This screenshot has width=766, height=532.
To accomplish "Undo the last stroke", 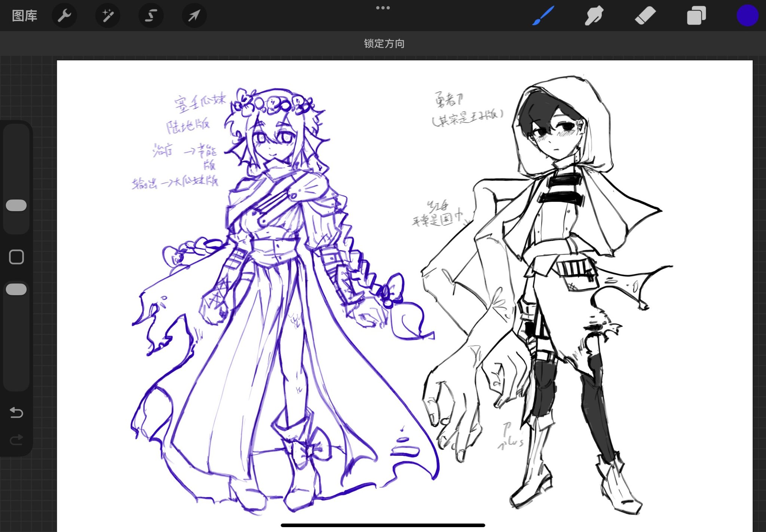I will pyautogui.click(x=16, y=412).
